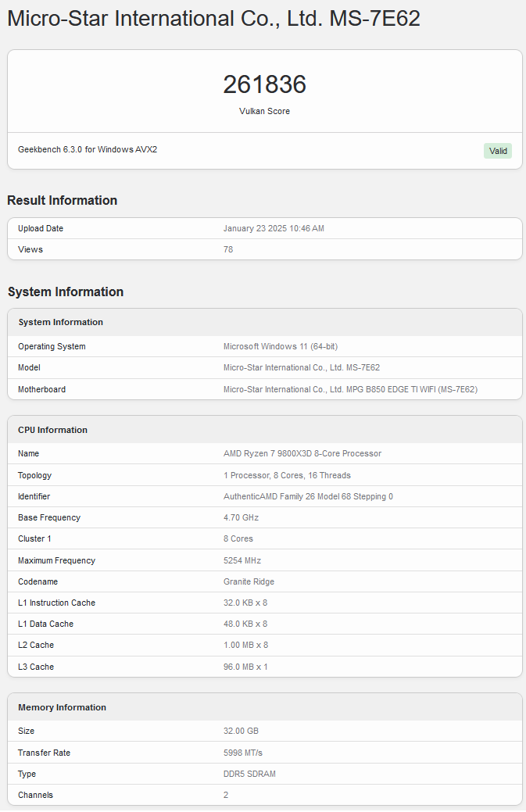Click the Cluster 1 label

coord(34,539)
